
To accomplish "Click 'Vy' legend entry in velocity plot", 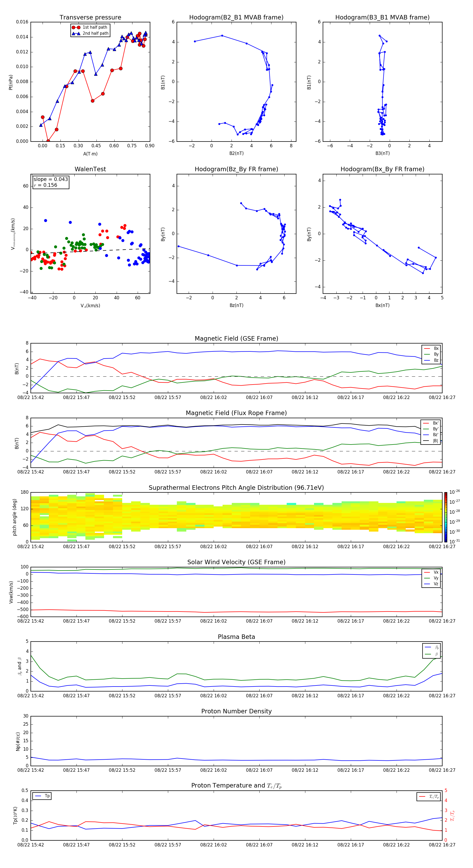I will click(x=431, y=578).
